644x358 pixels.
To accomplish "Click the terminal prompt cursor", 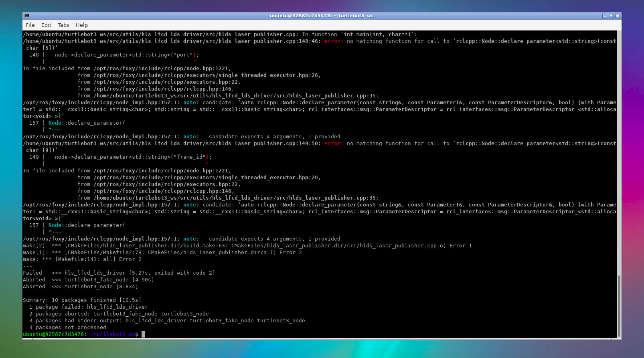I will tap(143, 334).
